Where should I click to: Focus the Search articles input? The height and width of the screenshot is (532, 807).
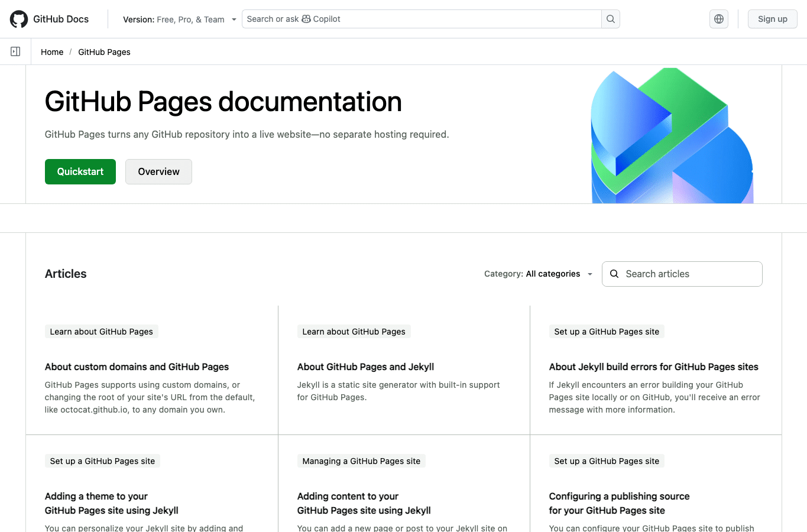click(x=682, y=274)
